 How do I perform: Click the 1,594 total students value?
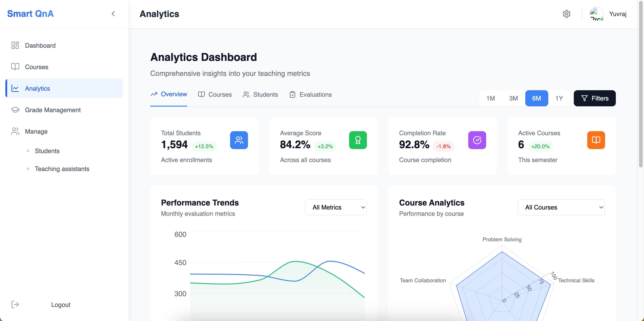tap(174, 144)
